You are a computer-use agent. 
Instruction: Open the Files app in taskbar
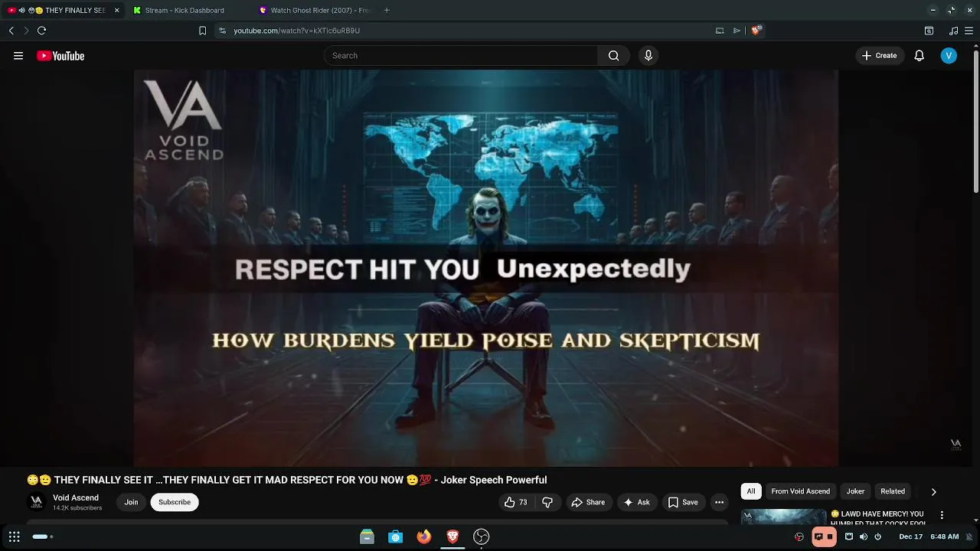click(367, 536)
